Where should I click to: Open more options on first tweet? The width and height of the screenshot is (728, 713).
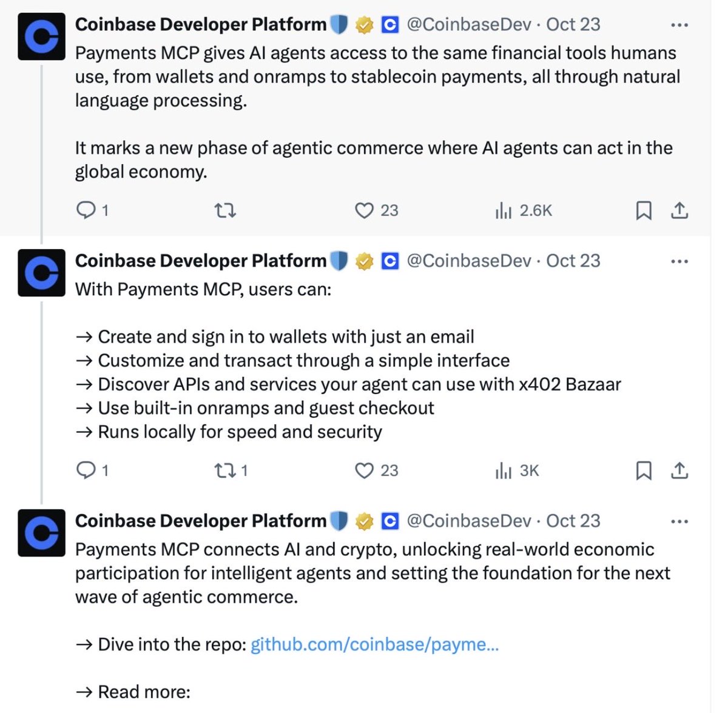[x=679, y=25]
